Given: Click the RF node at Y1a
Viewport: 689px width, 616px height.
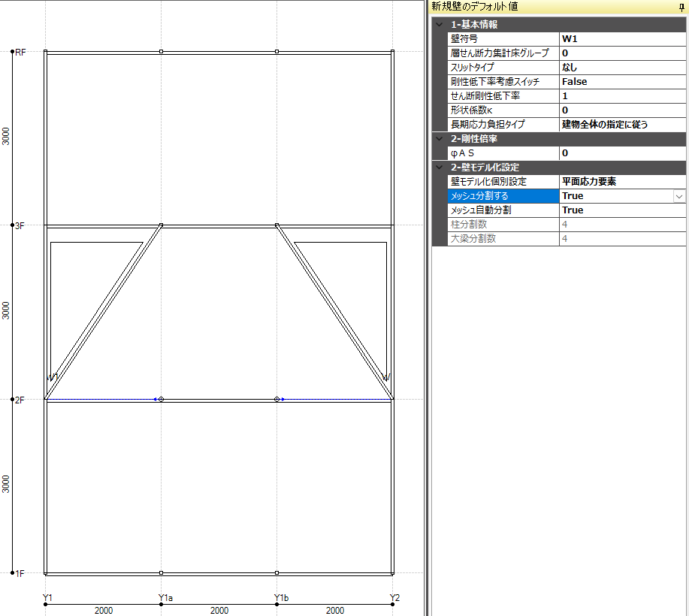Looking at the screenshot, I should coord(162,51).
